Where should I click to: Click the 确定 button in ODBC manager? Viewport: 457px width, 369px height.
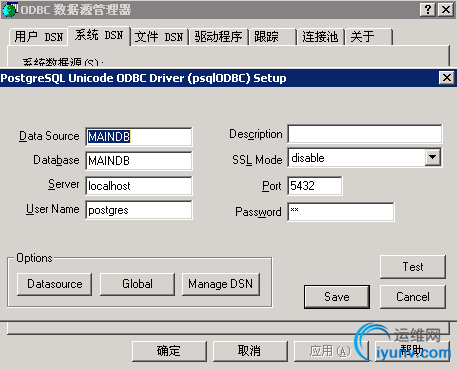coord(169,351)
